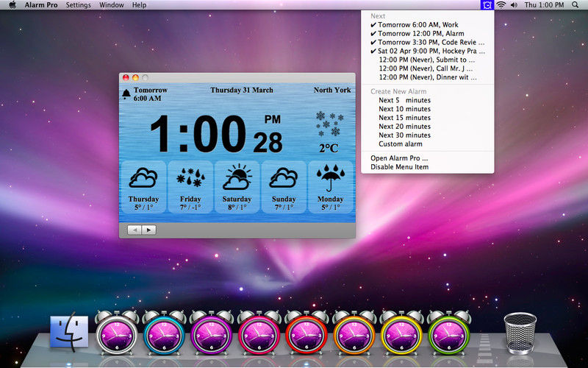Choose Custom alarm from the menu

[428, 144]
